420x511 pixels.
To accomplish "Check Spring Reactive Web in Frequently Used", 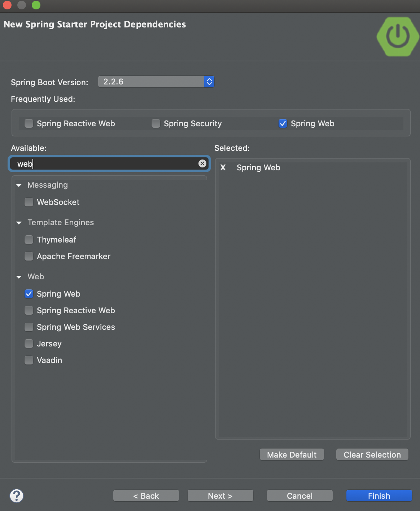I will coord(29,123).
